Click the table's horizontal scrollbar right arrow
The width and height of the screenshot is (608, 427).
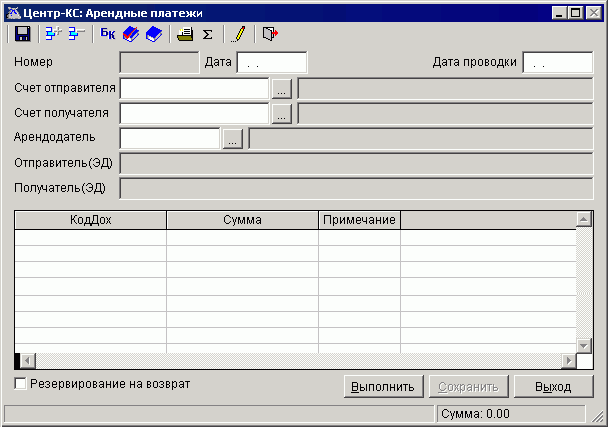569,361
